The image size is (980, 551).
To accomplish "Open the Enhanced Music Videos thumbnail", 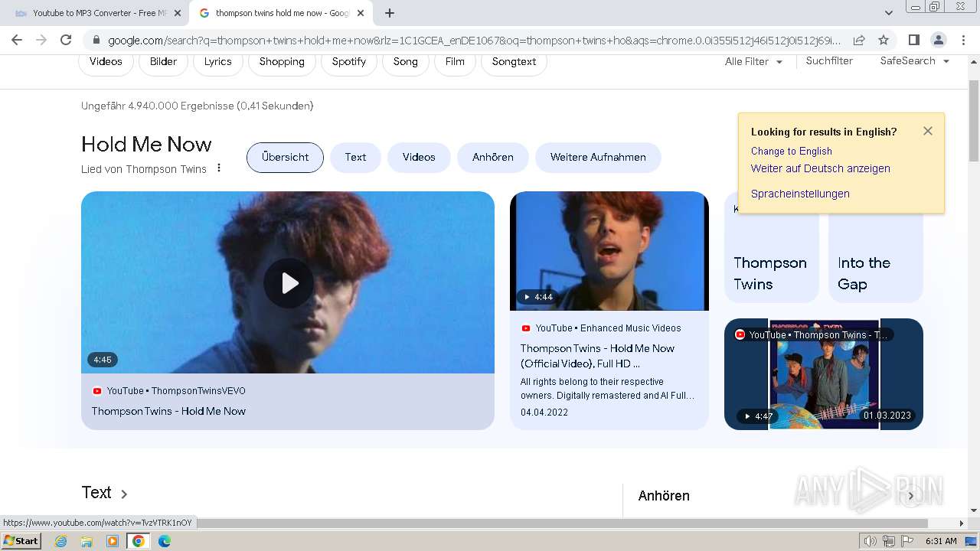I will point(609,251).
